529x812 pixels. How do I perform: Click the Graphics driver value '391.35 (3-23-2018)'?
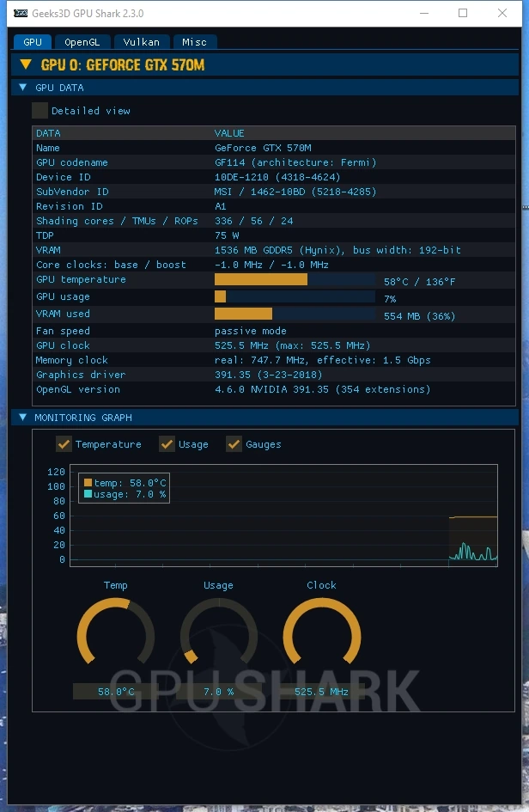[x=268, y=375]
